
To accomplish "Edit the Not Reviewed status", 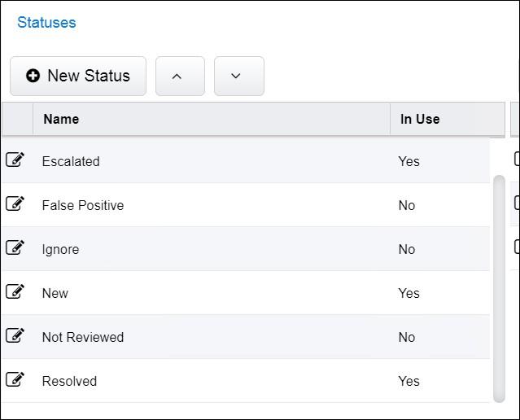I will 15,336.
